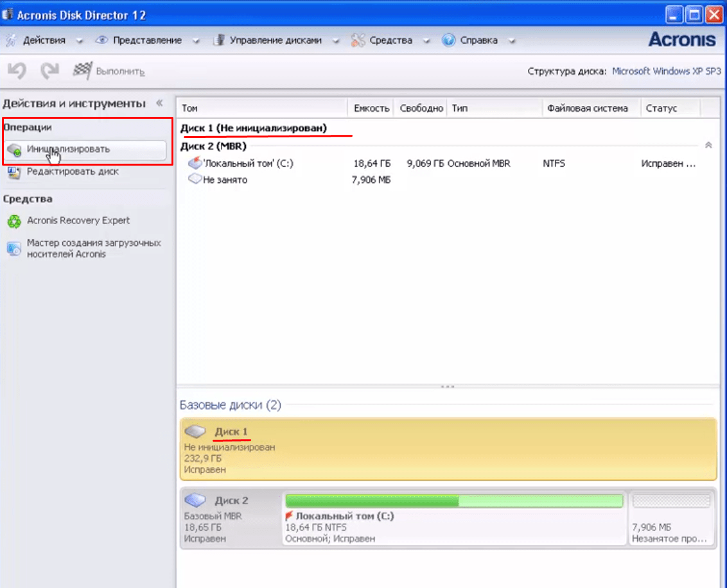Select the Disk 2 icon in basic disks

[x=197, y=500]
